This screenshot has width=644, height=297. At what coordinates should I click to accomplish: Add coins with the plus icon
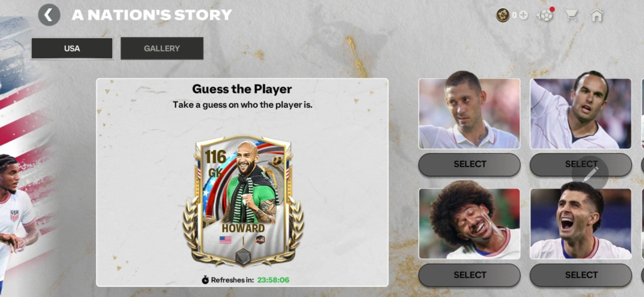click(523, 15)
